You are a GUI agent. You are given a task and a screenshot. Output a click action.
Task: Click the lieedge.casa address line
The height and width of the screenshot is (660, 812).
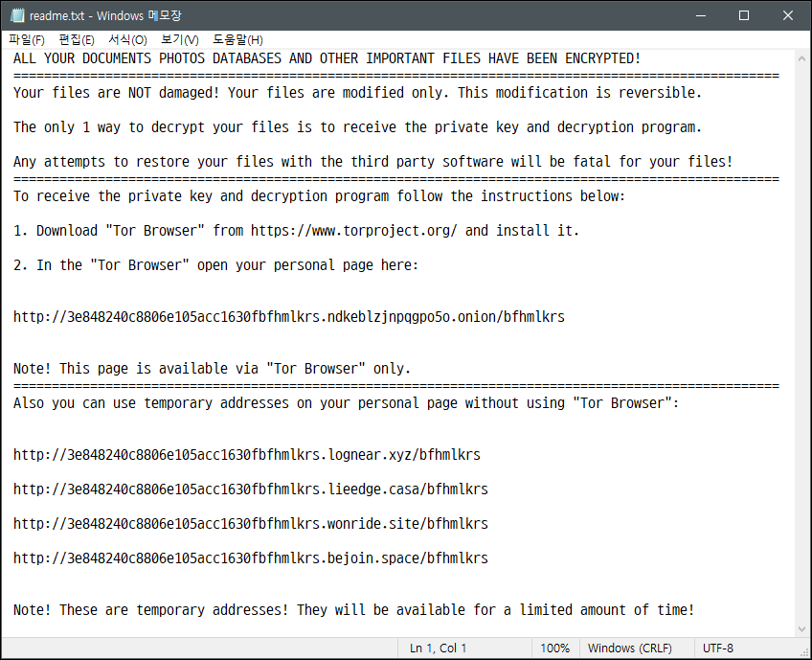[251, 489]
